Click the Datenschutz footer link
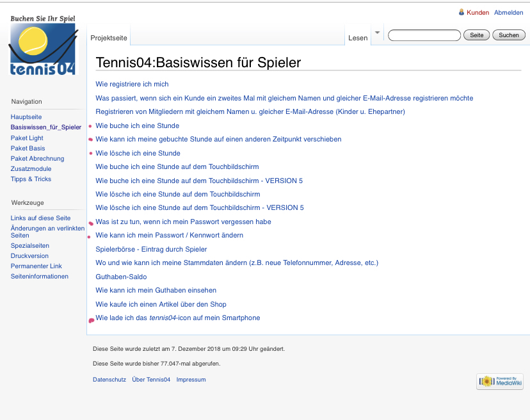This screenshot has height=420, width=530. click(109, 380)
